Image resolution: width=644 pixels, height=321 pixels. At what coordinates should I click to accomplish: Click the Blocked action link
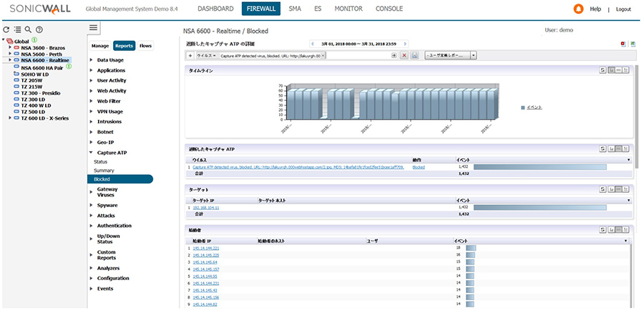click(x=419, y=167)
